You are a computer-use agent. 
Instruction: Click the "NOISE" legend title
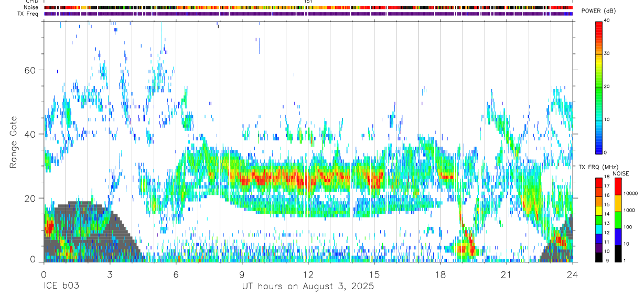click(621, 173)
